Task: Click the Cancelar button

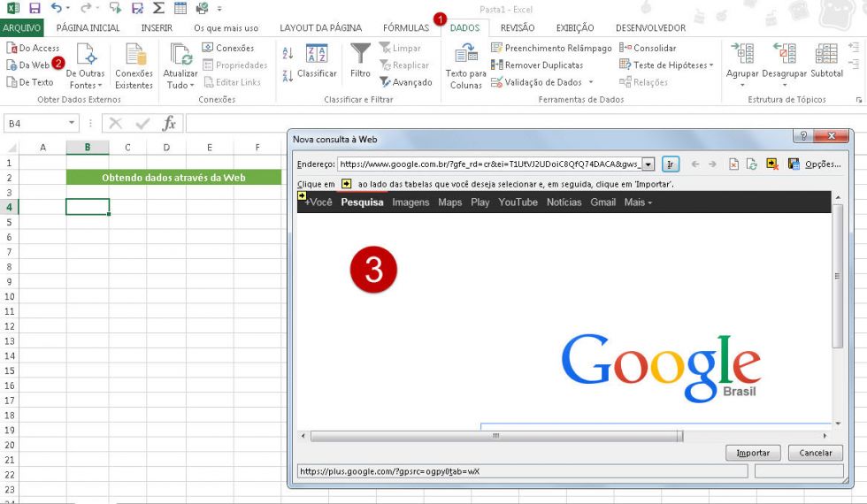Action: coord(816,453)
